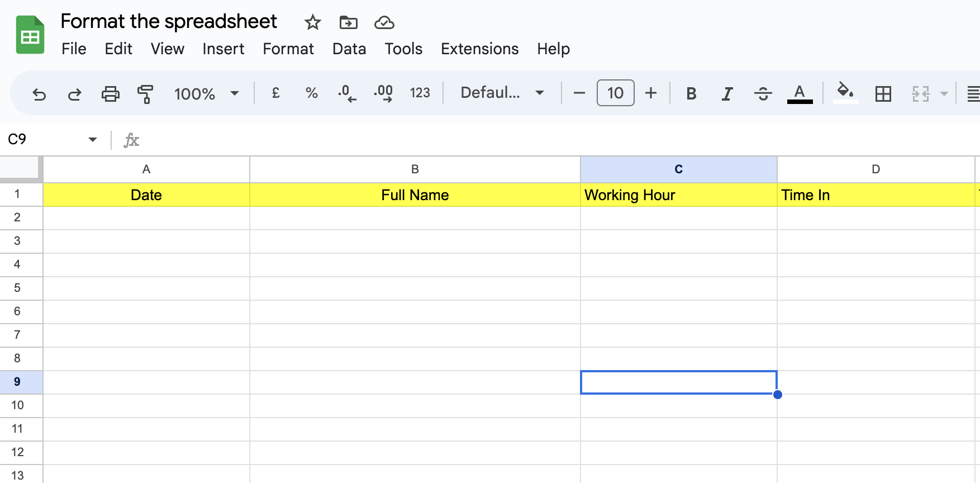The width and height of the screenshot is (980, 483).
Task: Open the Default font dropdown
Action: [502, 93]
